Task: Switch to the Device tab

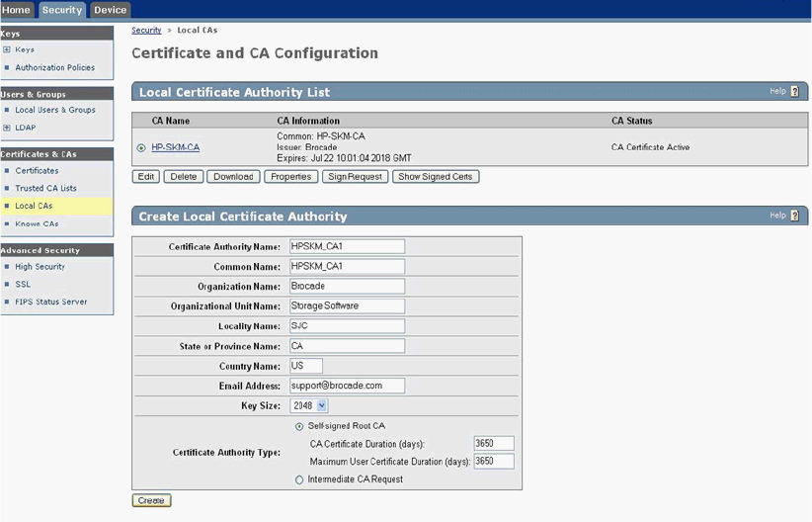Action: pyautogui.click(x=110, y=10)
